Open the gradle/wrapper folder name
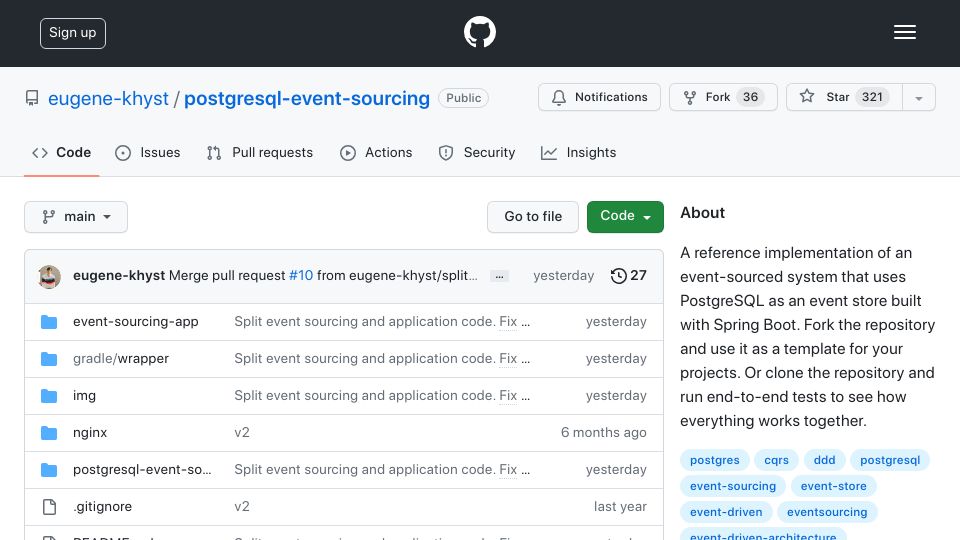This screenshot has height=540, width=960. pyautogui.click(x=121, y=358)
